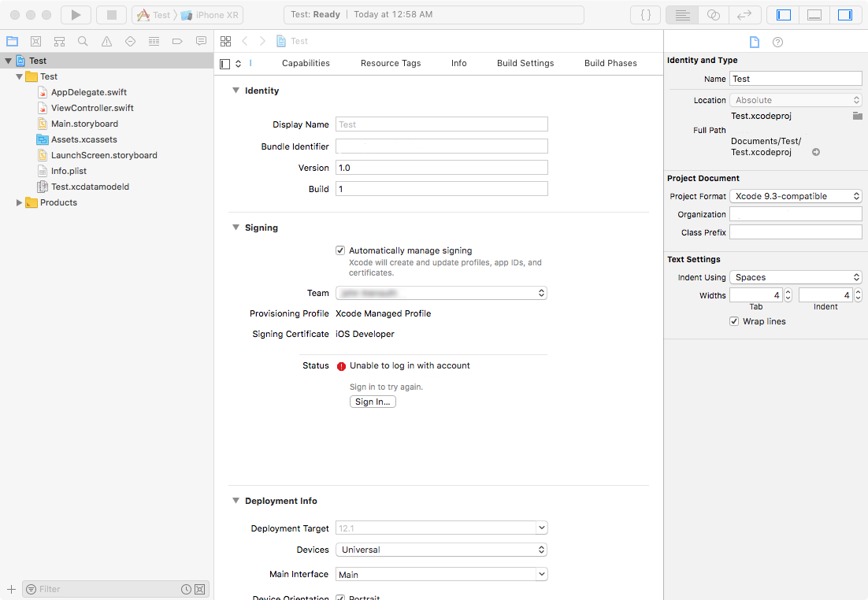Choose the iPhone XR run destination
Screen dimensions: 868x600
(x=210, y=15)
